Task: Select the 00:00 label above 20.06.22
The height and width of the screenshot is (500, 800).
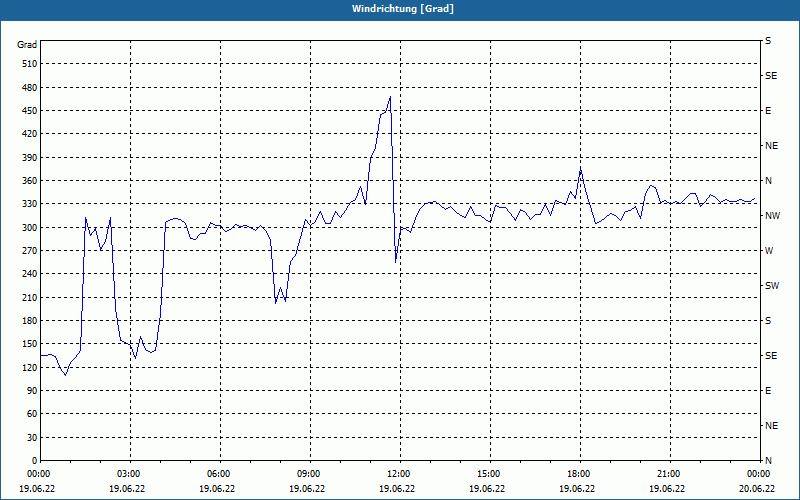Action: coord(759,474)
